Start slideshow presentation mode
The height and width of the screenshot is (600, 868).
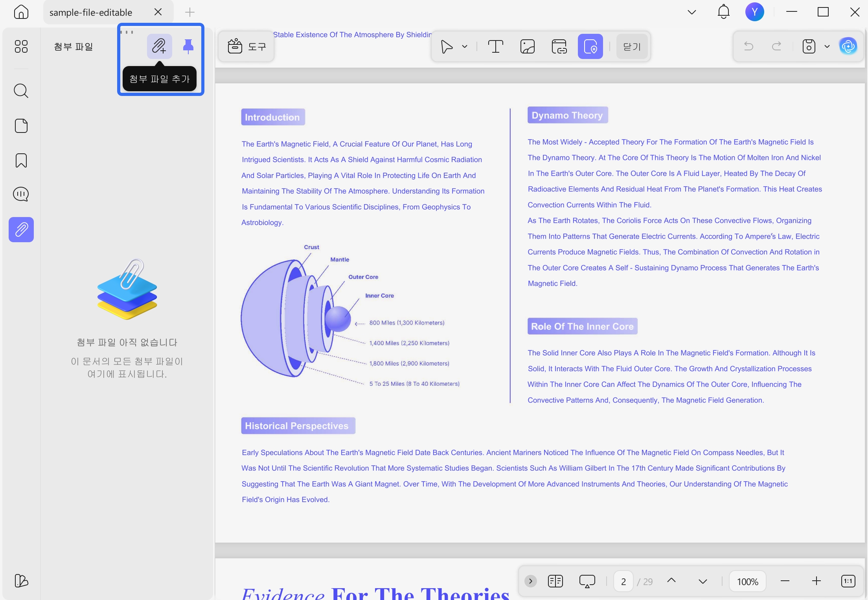click(x=587, y=581)
